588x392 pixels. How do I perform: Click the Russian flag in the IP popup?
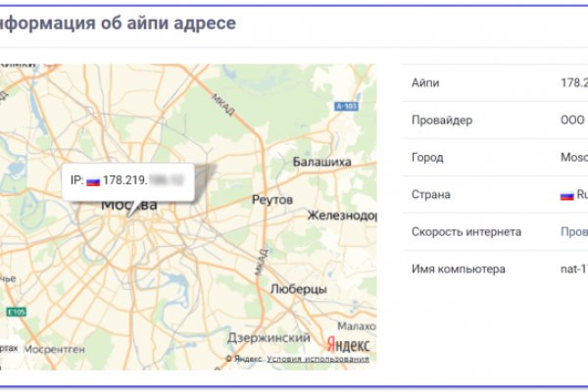93,180
